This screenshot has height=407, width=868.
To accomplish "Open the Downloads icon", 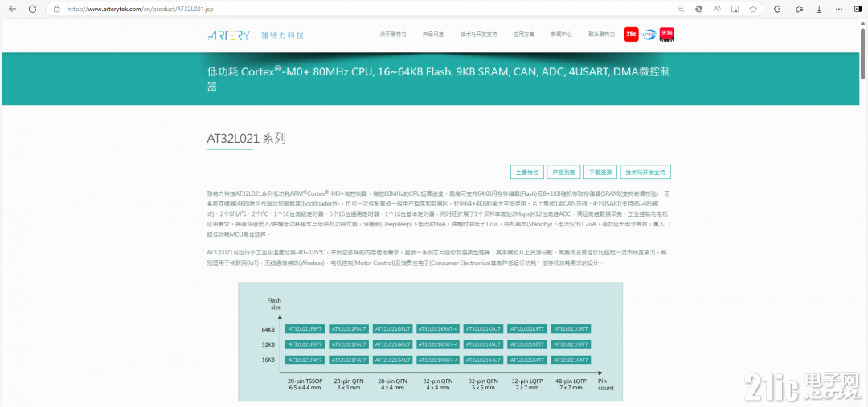I will [819, 9].
